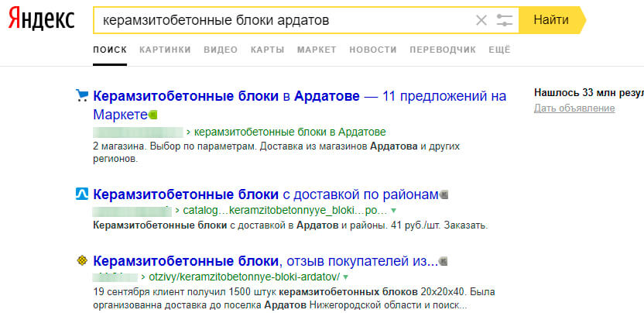
Task: Click blurred site domain of second result
Action: pyautogui.click(x=132, y=211)
